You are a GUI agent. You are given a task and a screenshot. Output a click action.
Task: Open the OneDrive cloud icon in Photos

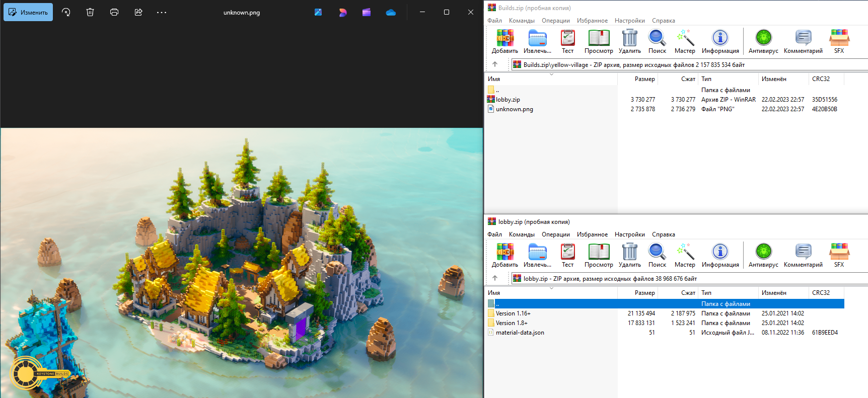coord(391,12)
